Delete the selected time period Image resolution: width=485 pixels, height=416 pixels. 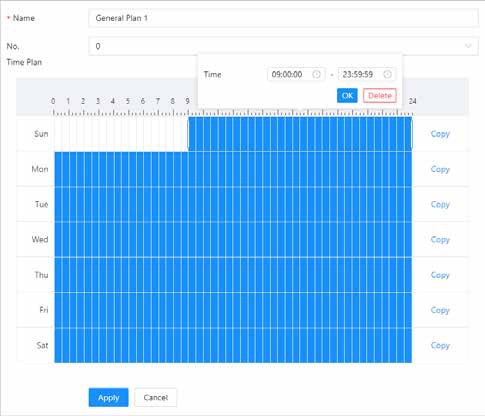click(380, 96)
